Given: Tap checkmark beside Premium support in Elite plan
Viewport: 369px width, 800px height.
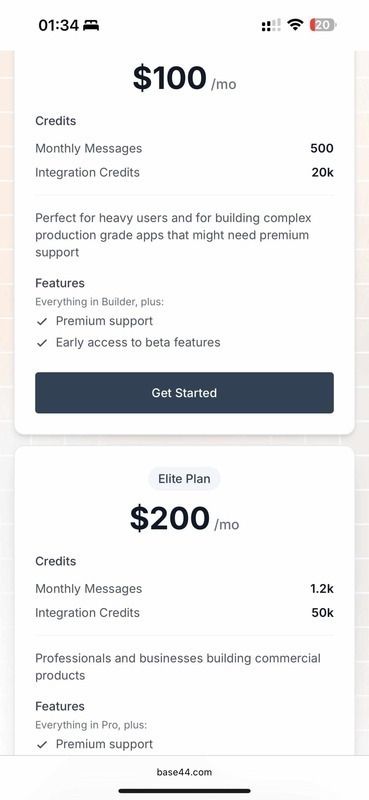Looking at the screenshot, I should coord(42,745).
